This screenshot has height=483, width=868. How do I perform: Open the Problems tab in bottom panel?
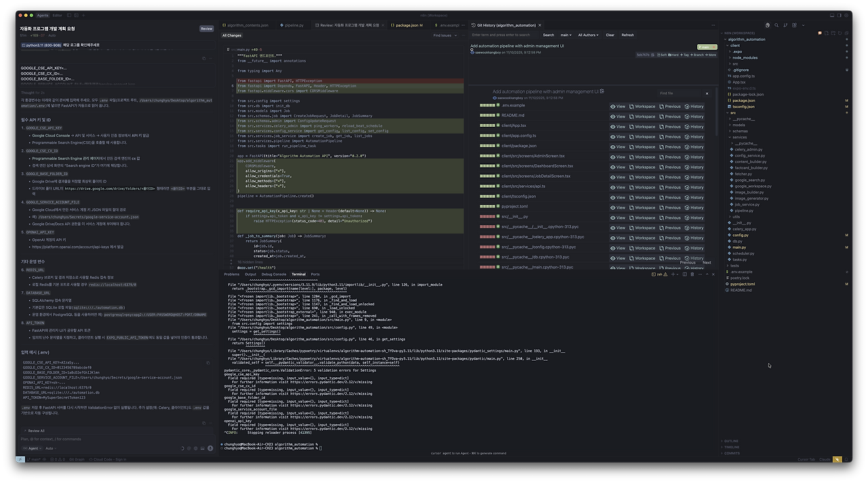click(x=232, y=274)
